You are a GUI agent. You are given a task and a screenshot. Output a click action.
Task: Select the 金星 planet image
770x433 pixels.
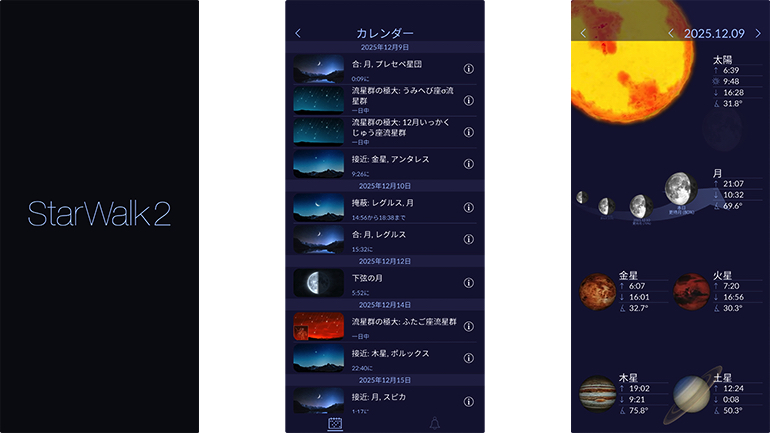(x=597, y=292)
